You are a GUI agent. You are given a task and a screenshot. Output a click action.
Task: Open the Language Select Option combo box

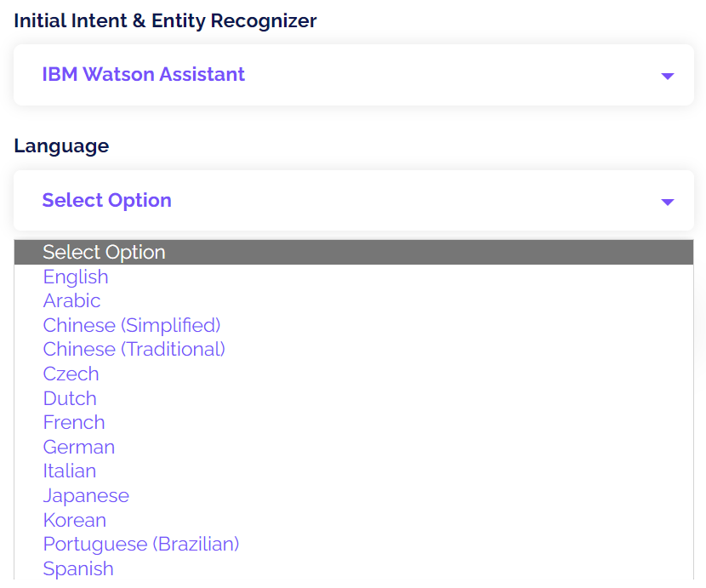click(353, 201)
